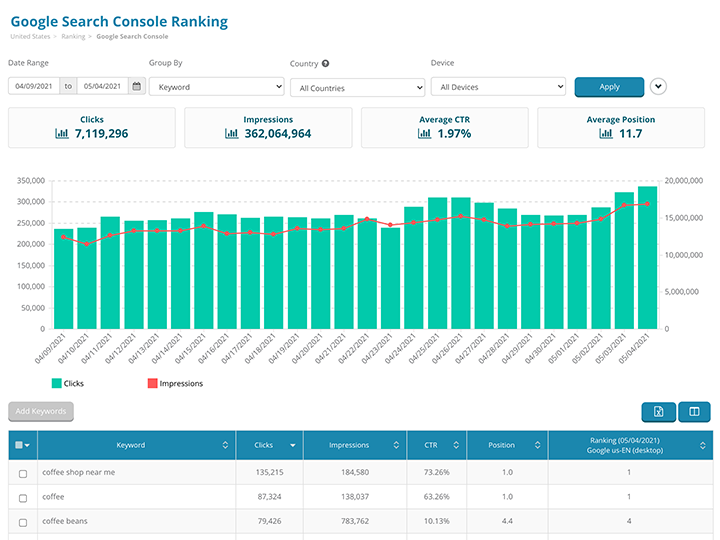Click chart icon beside Average Position value
The height and width of the screenshot is (540, 720).
pos(606,134)
